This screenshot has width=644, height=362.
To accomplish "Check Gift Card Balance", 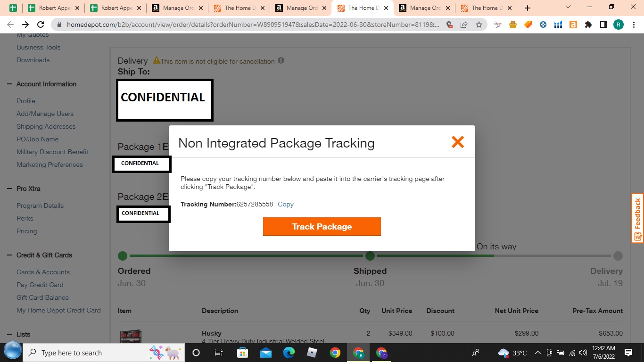I will coord(42,297).
